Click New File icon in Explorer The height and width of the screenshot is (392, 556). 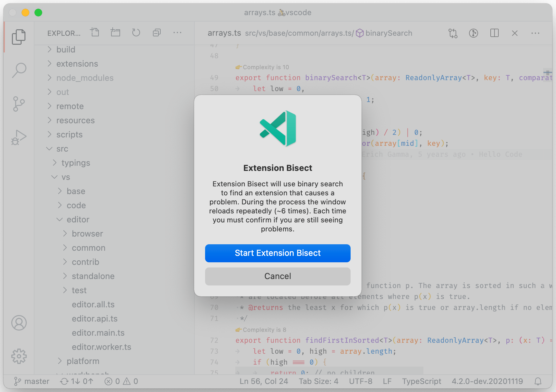[95, 33]
